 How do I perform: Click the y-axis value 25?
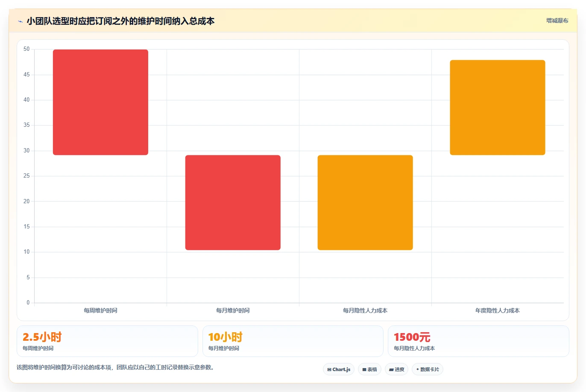[x=26, y=176]
